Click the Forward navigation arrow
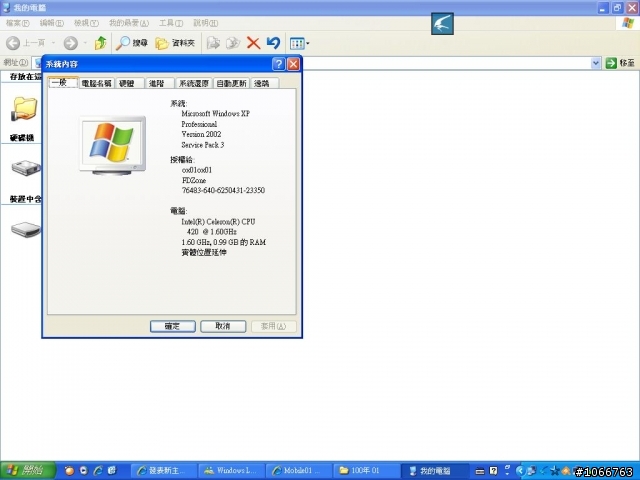 click(71, 43)
